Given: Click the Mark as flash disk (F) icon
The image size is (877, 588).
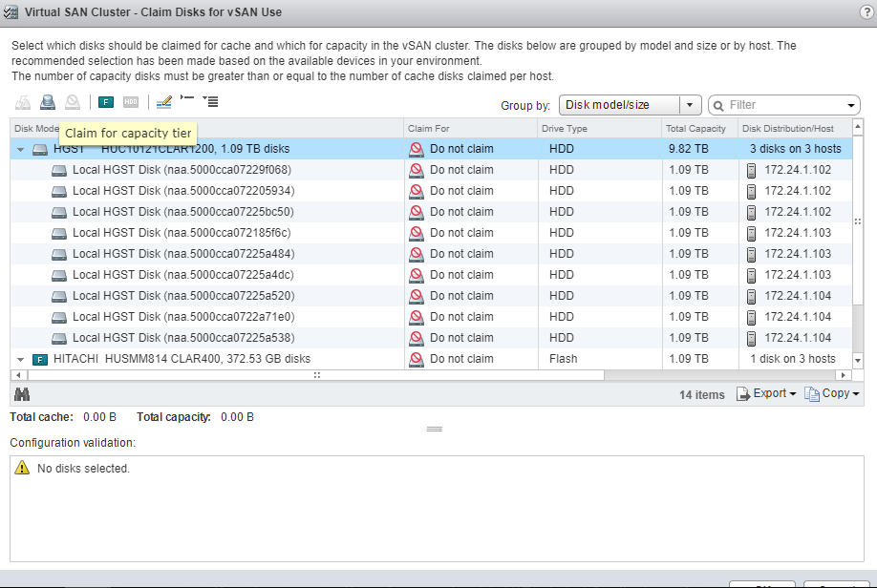Looking at the screenshot, I should pyautogui.click(x=106, y=102).
